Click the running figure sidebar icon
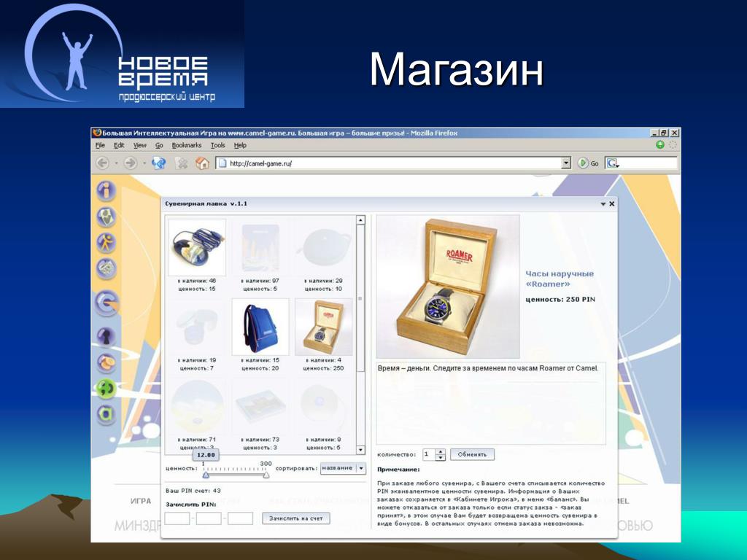747x560 pixels. pos(106,242)
